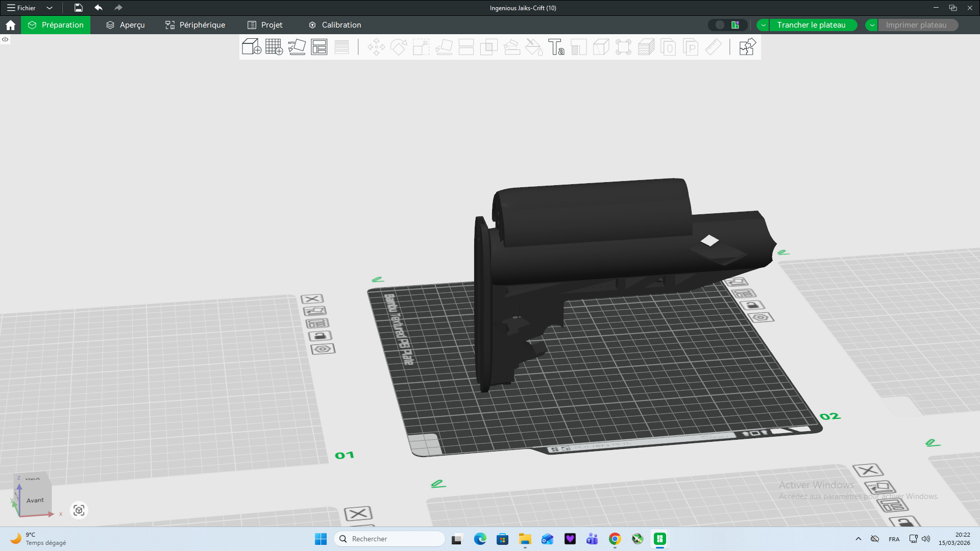Reset the view with the 3D box icon
Image resolution: width=980 pixels, height=551 pixels.
(79, 510)
